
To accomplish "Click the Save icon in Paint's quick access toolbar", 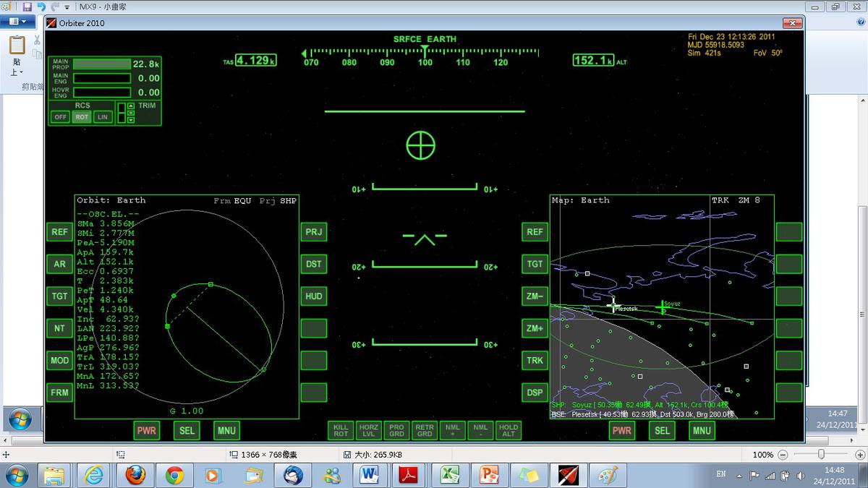I will 27,7.
